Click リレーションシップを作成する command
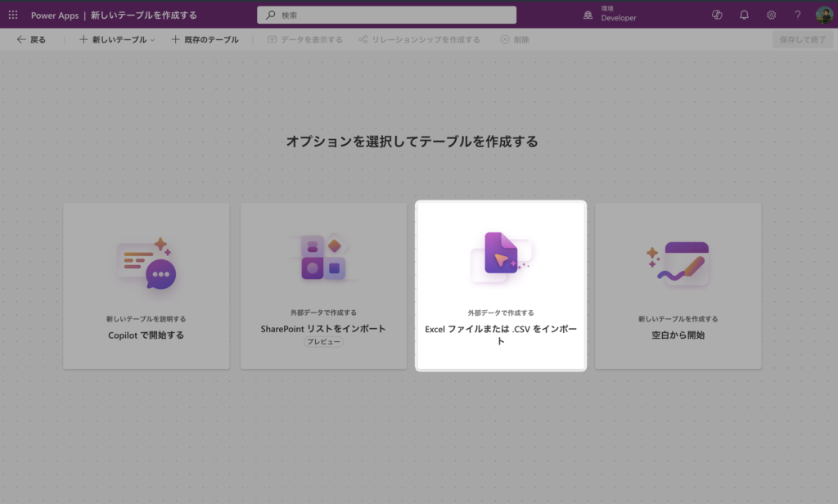This screenshot has height=504, width=838. click(x=419, y=39)
